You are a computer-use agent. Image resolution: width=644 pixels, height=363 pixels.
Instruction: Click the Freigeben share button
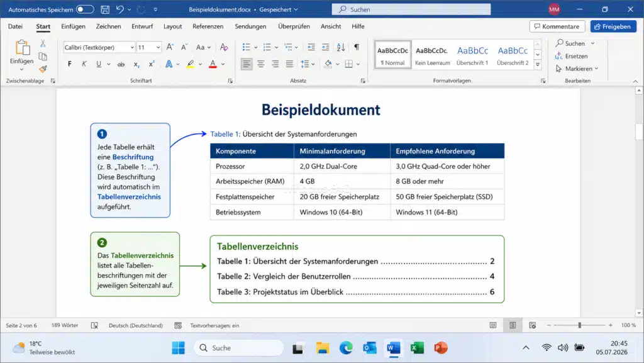tap(613, 26)
